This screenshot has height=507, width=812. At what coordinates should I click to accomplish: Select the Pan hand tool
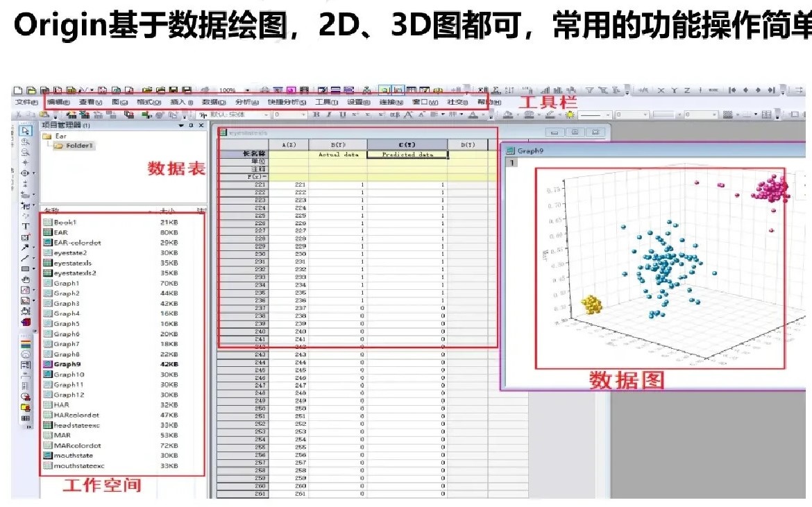pos(26,280)
